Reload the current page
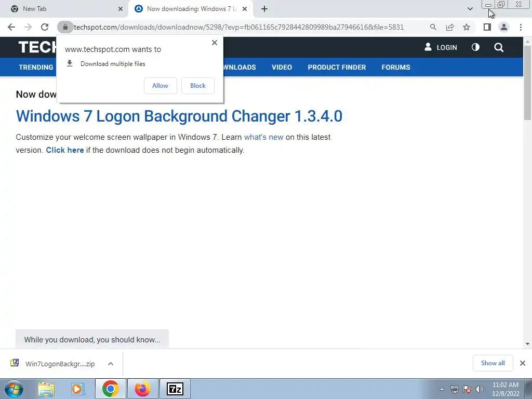The image size is (532, 399). (45, 27)
